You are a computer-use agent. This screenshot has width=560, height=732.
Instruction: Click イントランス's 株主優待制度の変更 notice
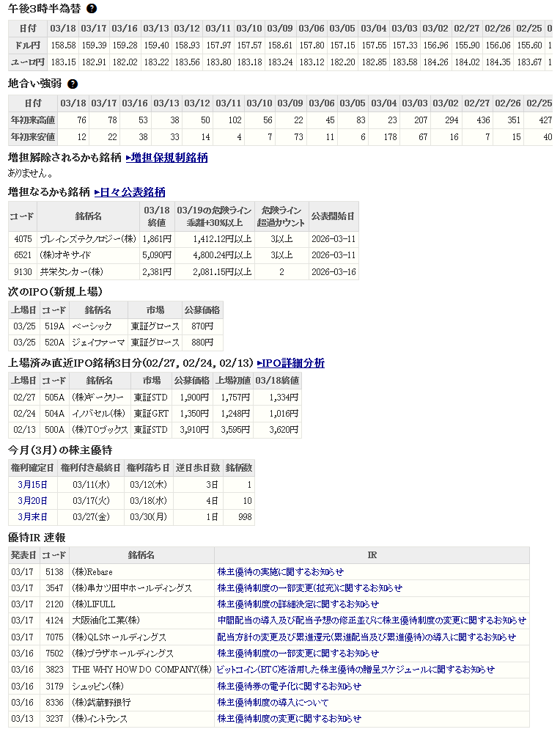[289, 718]
